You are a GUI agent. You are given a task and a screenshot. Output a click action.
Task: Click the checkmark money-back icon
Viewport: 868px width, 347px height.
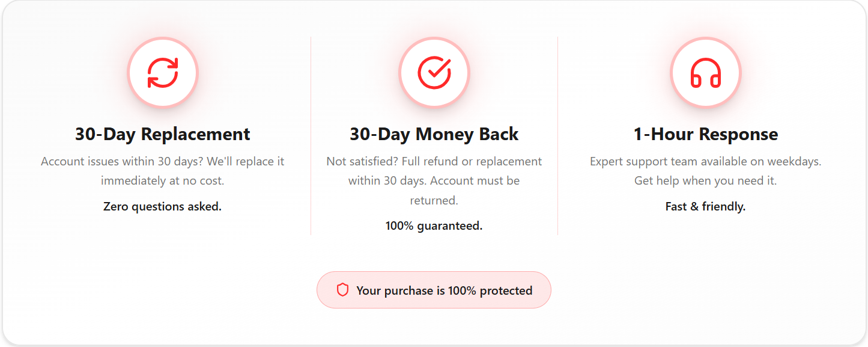pos(434,73)
